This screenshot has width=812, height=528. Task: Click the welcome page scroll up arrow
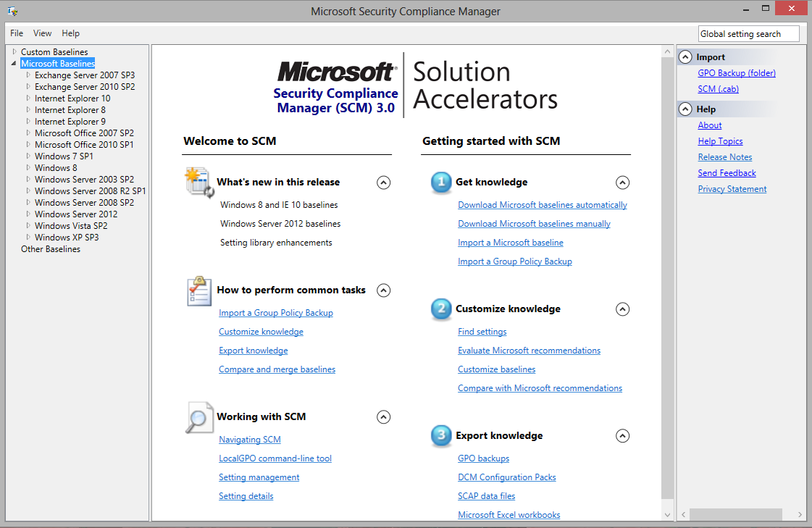tap(668, 51)
